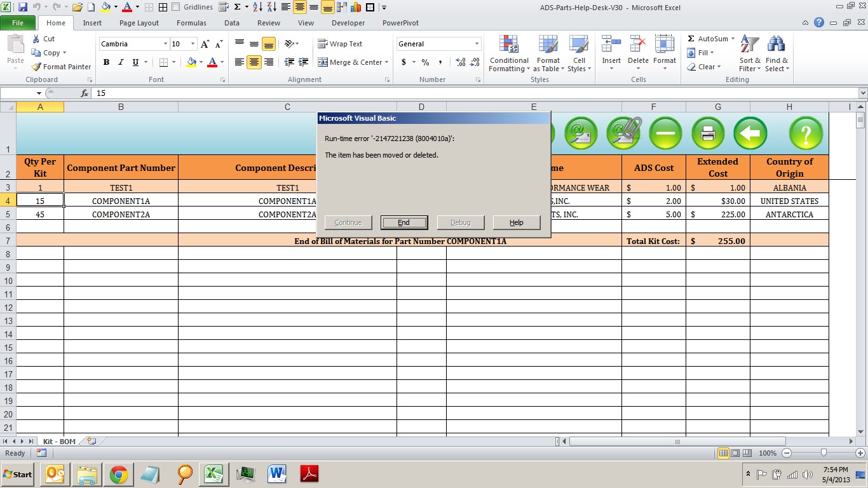Click the green email button on the sheet
The image size is (868, 488).
(x=581, y=133)
